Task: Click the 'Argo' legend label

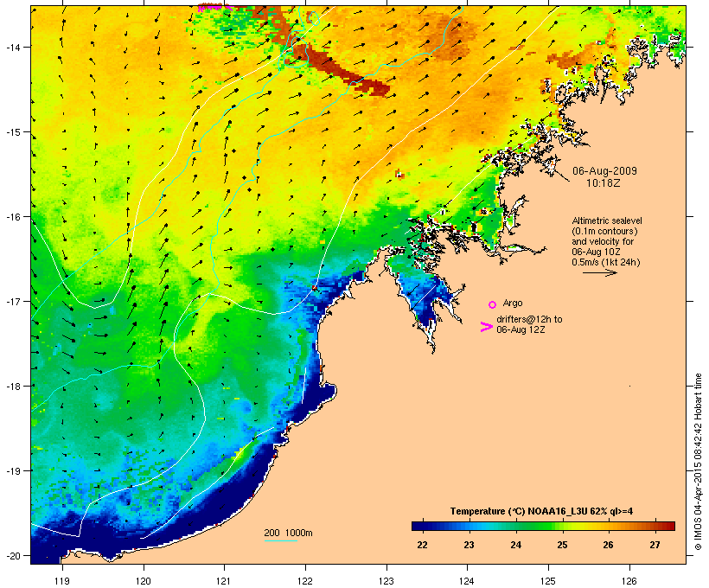Action: click(513, 303)
